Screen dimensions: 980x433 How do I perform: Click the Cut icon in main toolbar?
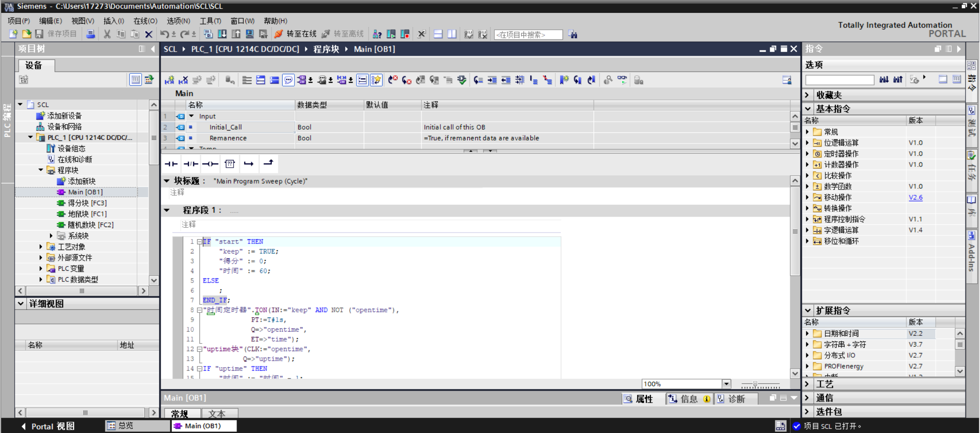click(x=107, y=34)
